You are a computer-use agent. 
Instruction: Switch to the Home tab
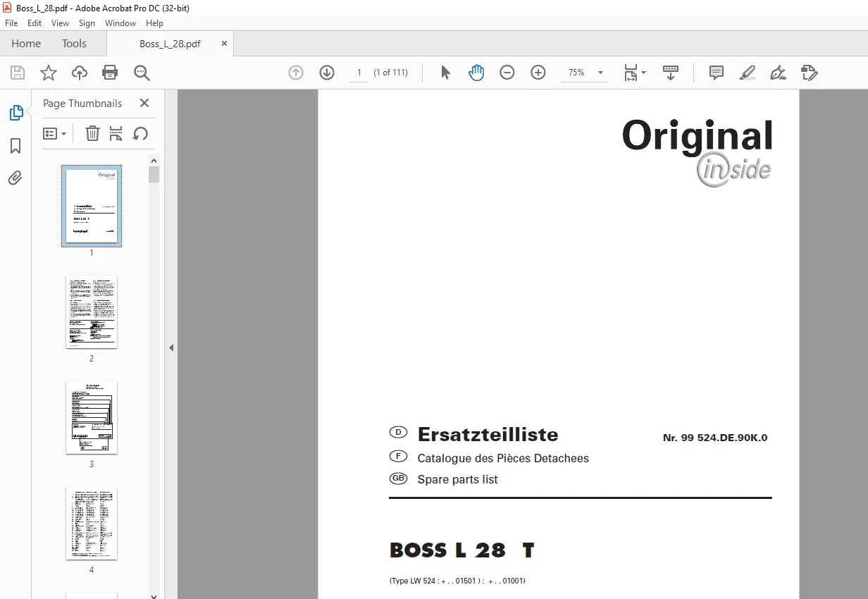click(x=26, y=43)
